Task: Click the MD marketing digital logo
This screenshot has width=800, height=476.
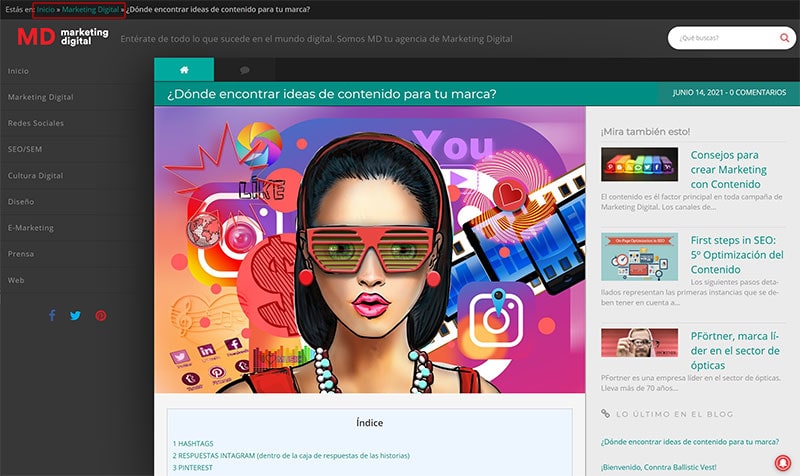Action: [63, 37]
